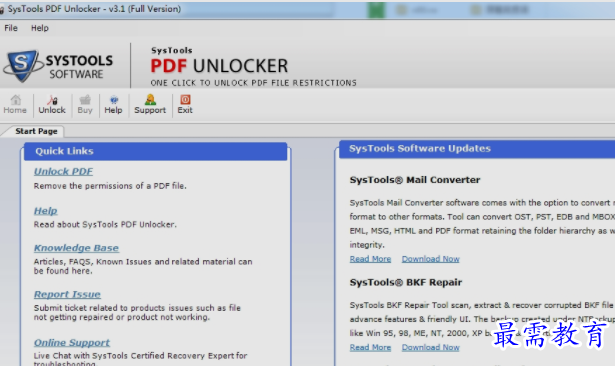Follow the Unlock PDF quick link

(x=63, y=171)
